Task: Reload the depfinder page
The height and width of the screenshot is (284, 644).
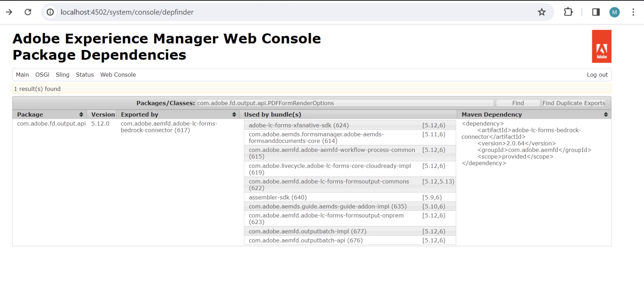Action: coord(28,12)
